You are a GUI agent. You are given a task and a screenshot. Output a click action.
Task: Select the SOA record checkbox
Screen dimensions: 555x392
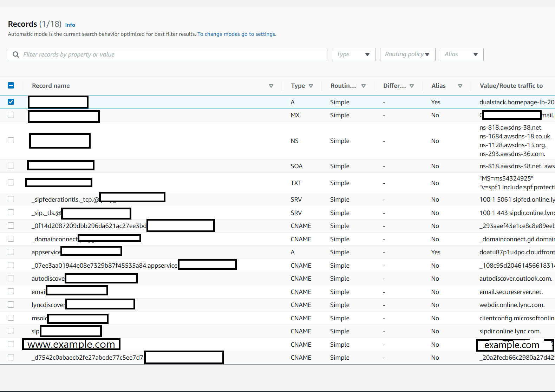pos(11,166)
